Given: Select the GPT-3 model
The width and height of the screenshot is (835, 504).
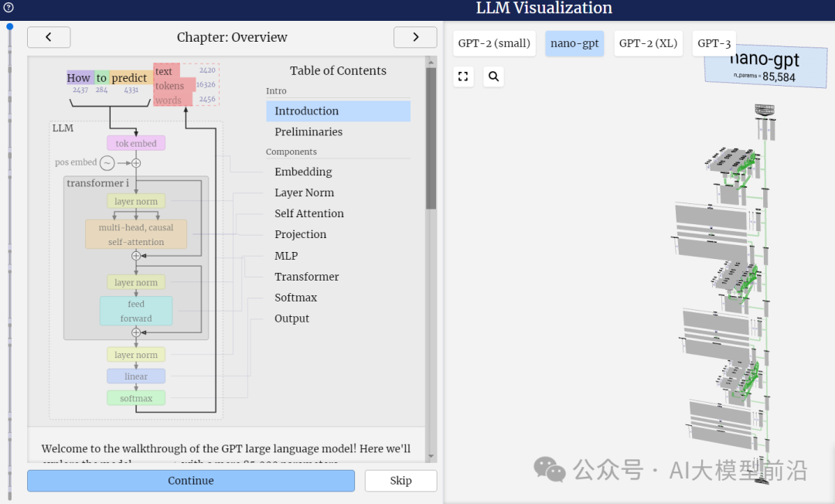Looking at the screenshot, I should [714, 43].
